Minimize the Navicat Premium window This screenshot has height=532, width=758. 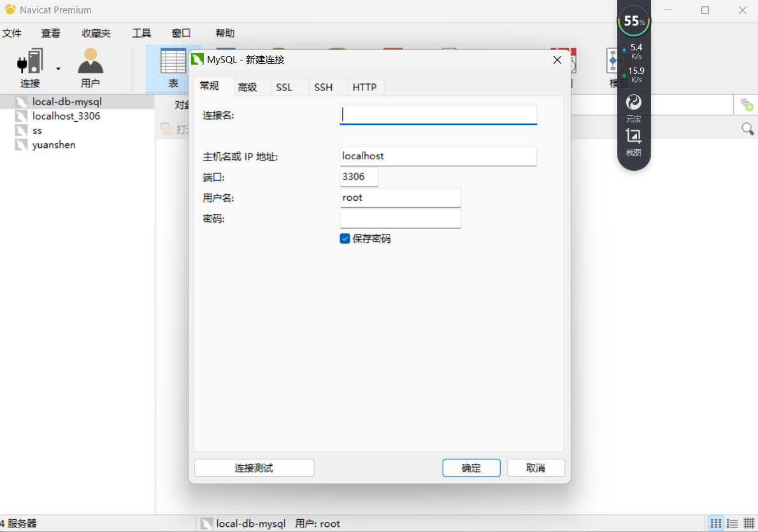tap(668, 10)
